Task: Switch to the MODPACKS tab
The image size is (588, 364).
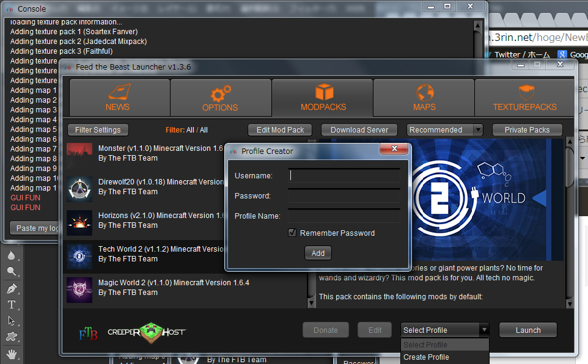Action: point(323,98)
